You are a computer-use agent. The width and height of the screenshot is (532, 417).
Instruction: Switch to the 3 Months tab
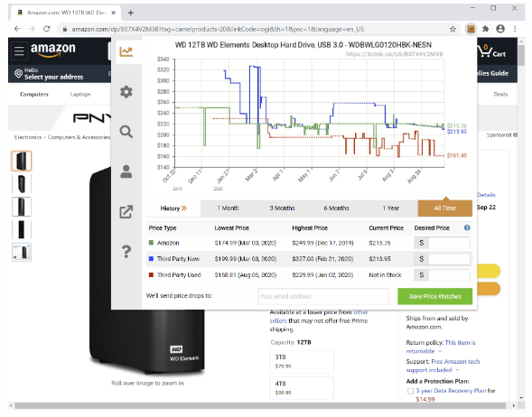283,208
